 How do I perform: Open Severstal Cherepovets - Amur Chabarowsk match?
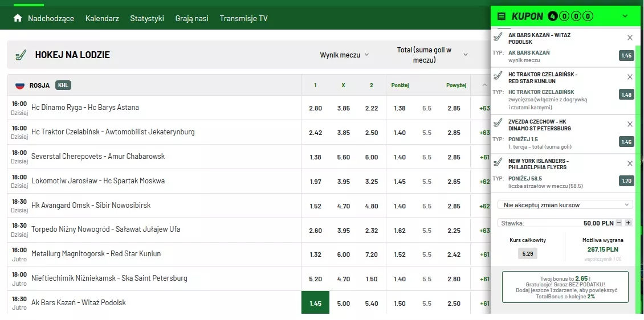[x=97, y=157]
